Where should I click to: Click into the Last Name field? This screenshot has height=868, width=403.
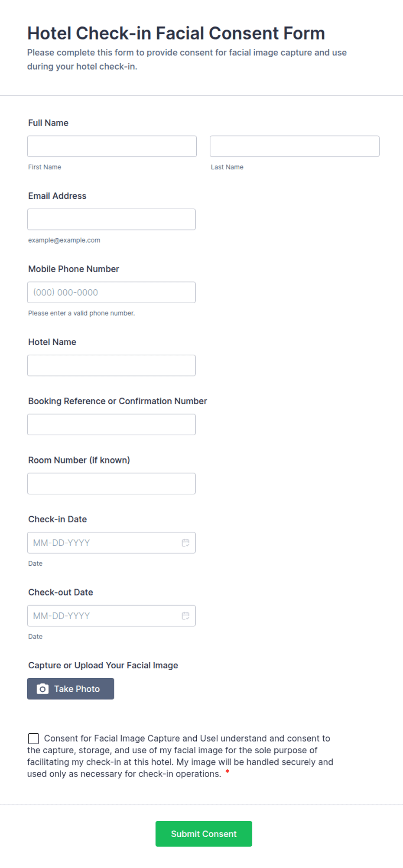pos(294,146)
